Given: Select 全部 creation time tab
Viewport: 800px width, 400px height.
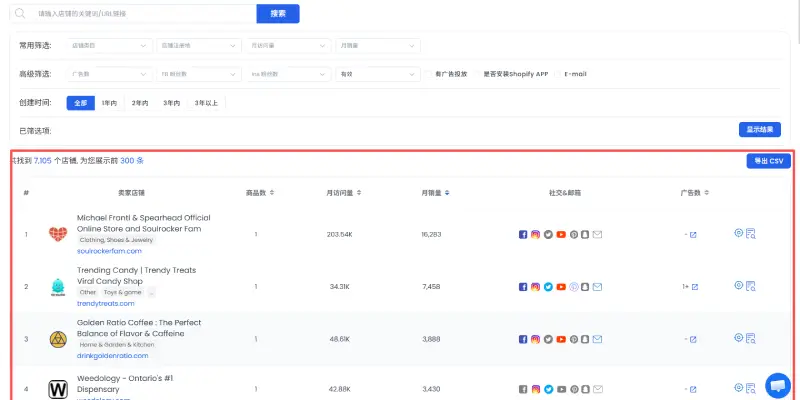Looking at the screenshot, I should pos(81,103).
